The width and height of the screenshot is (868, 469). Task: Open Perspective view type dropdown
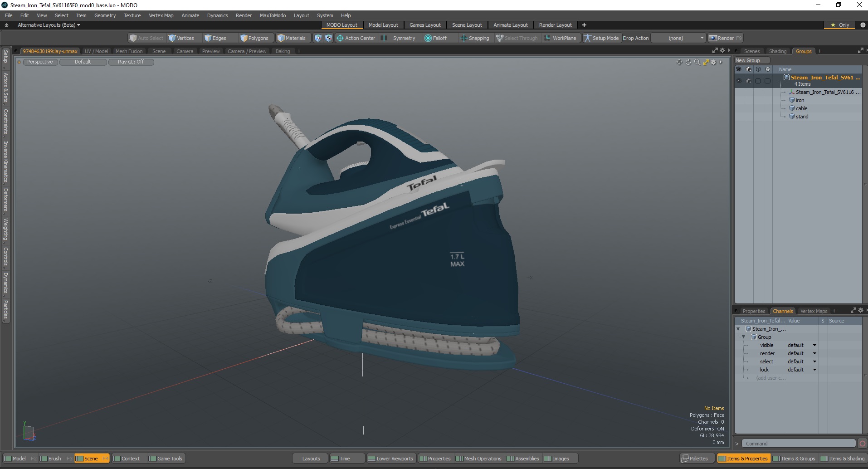(x=40, y=62)
